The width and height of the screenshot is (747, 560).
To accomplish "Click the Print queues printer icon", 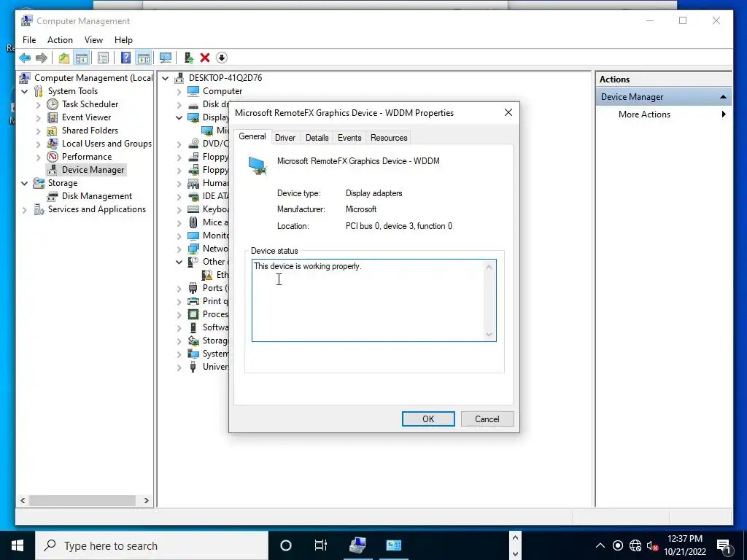I will pos(193,301).
